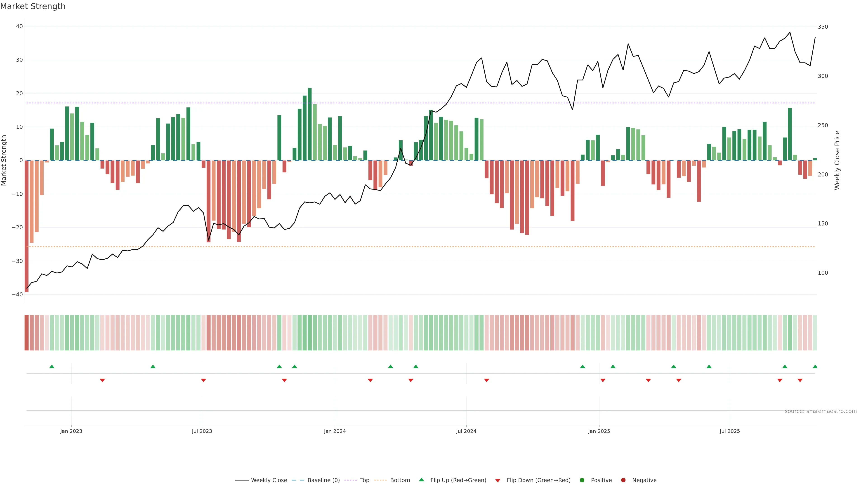
Task: Click the leftmost dark red heatmap strip cell
Action: point(27,333)
